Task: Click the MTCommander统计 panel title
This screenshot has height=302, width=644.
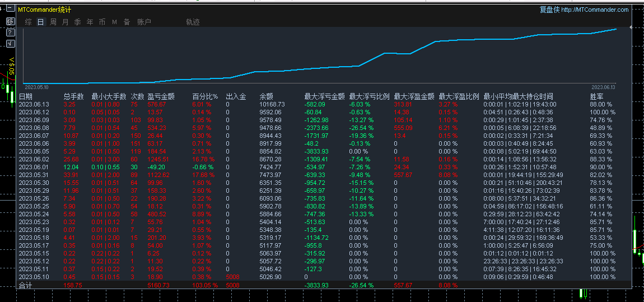Action: pos(44,10)
